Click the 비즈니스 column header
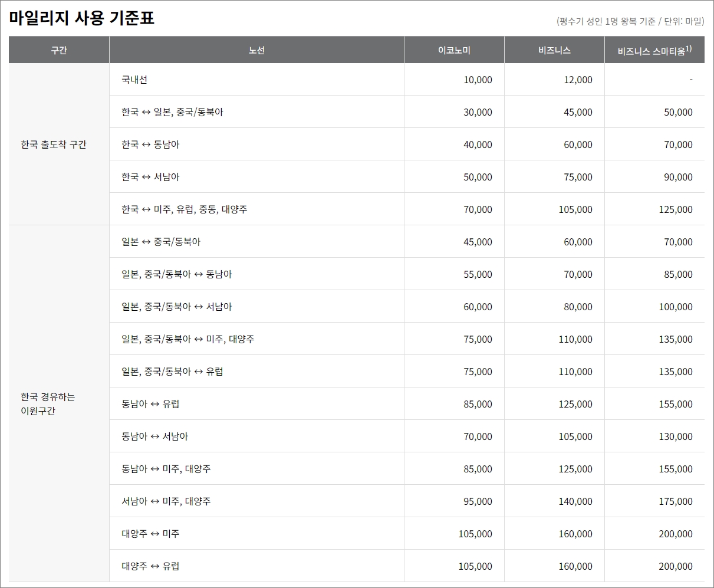This screenshot has height=588, width=714. 554,50
